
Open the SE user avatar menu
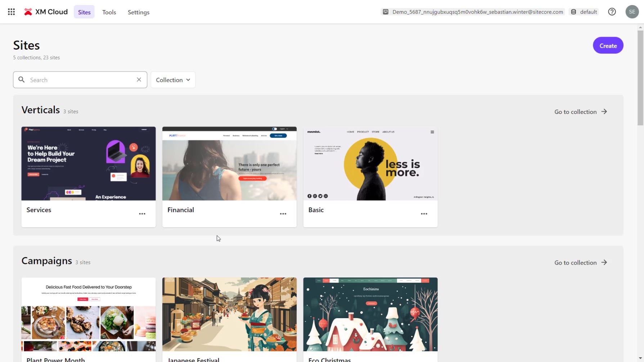(632, 12)
